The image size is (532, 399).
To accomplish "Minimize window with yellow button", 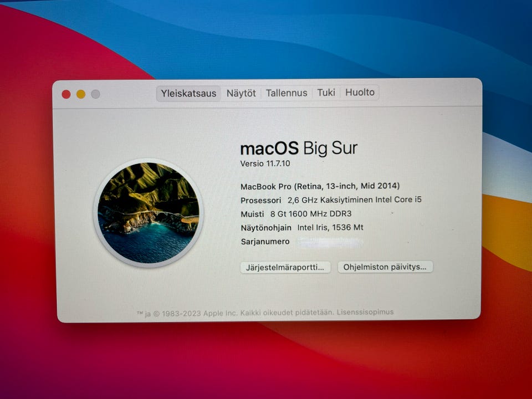I will click(81, 94).
